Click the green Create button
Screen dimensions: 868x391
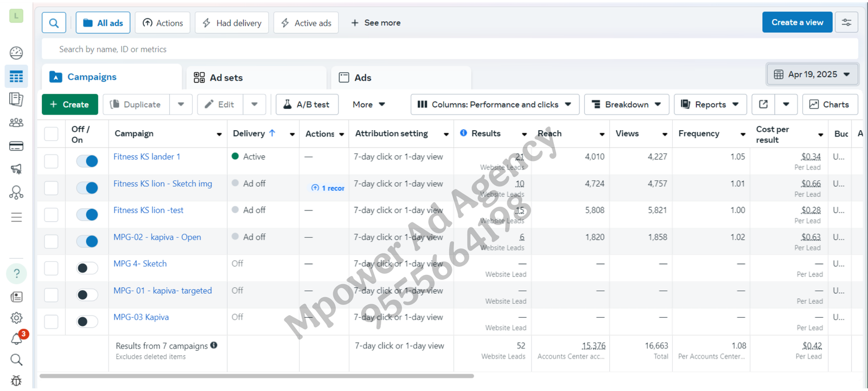pyautogui.click(x=70, y=104)
